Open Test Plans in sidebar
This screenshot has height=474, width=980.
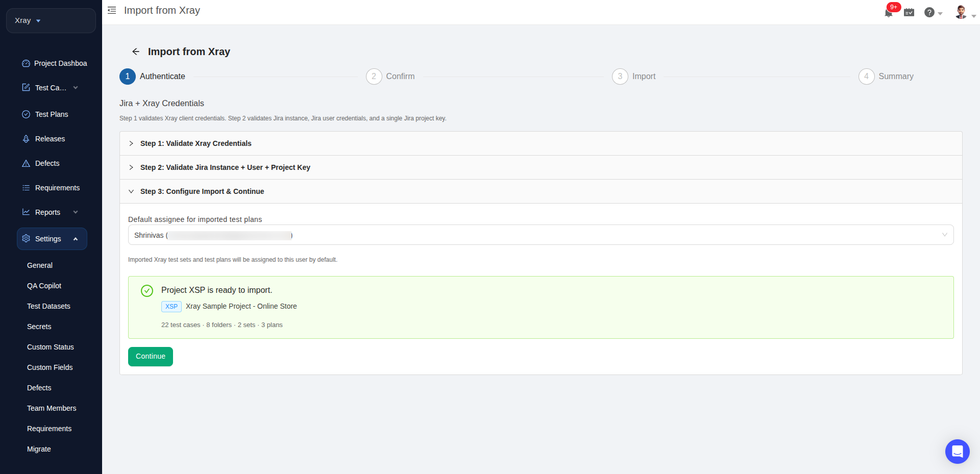point(52,114)
